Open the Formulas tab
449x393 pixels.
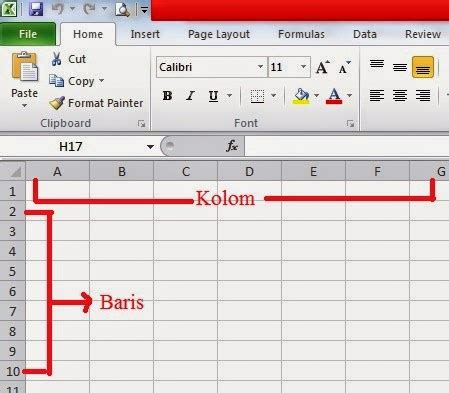[301, 34]
